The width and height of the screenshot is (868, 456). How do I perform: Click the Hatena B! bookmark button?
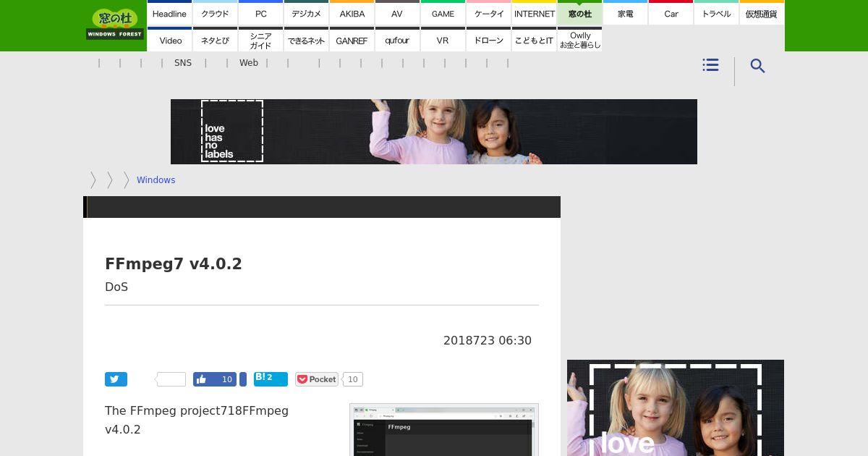[271, 379]
